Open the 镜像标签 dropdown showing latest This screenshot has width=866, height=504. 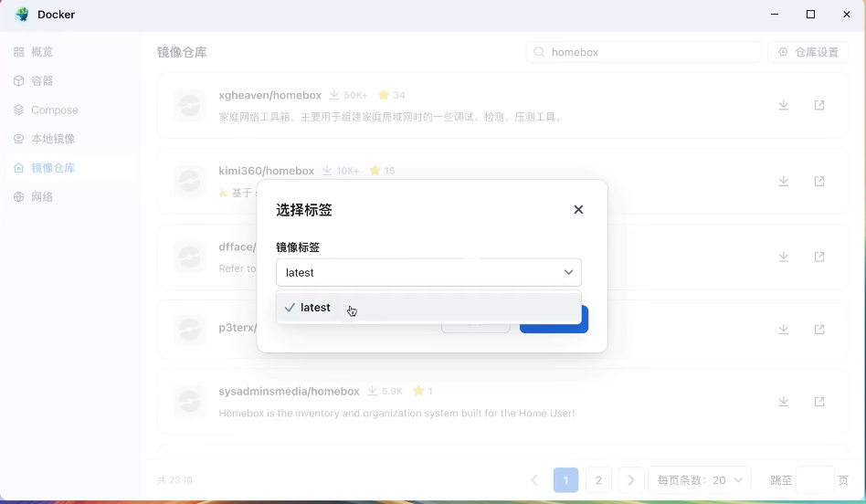428,272
